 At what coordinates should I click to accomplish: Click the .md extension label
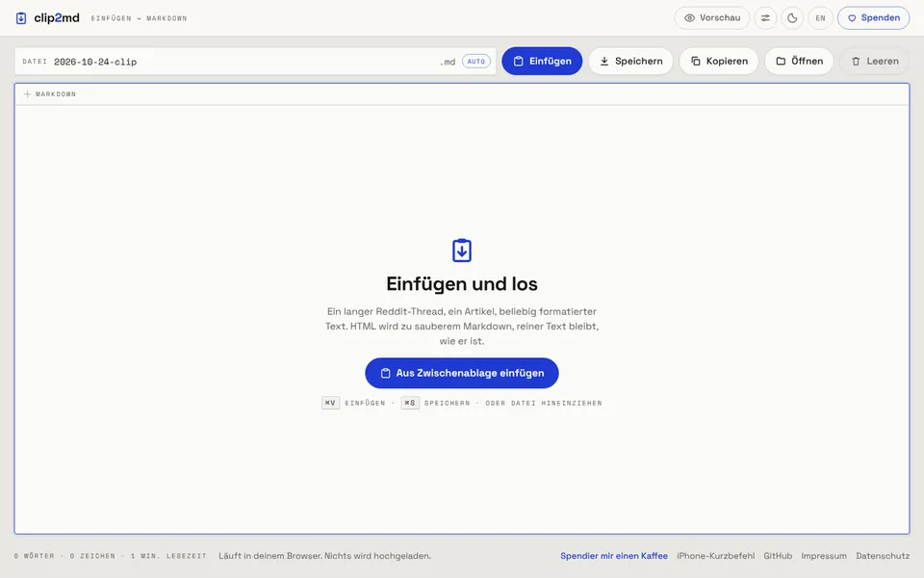coord(448,62)
